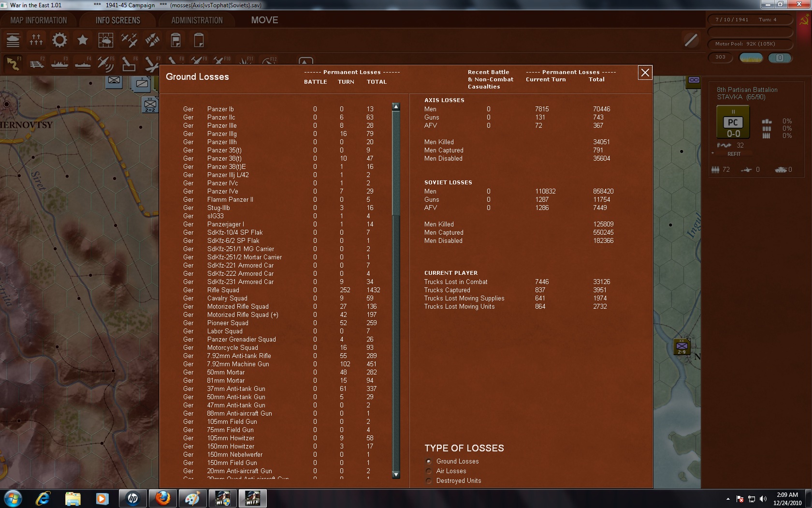Viewport: 812px width, 508px height.
Task: Select the Air Losses radio button
Action: click(428, 471)
